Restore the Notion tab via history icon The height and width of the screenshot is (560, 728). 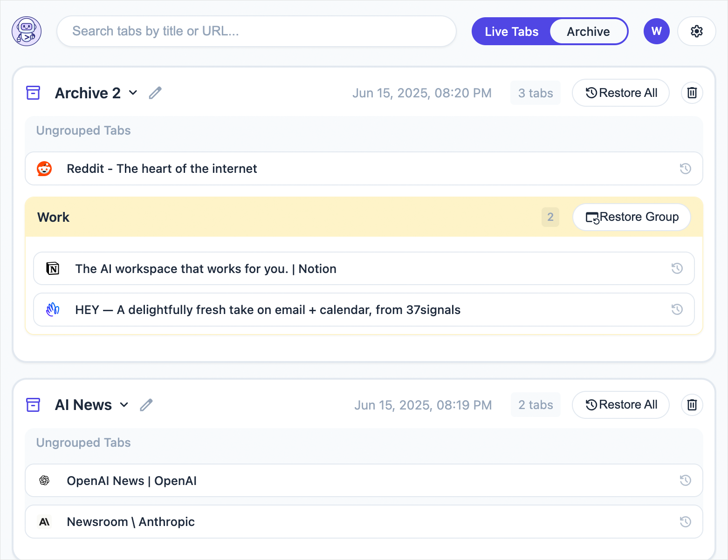677,268
